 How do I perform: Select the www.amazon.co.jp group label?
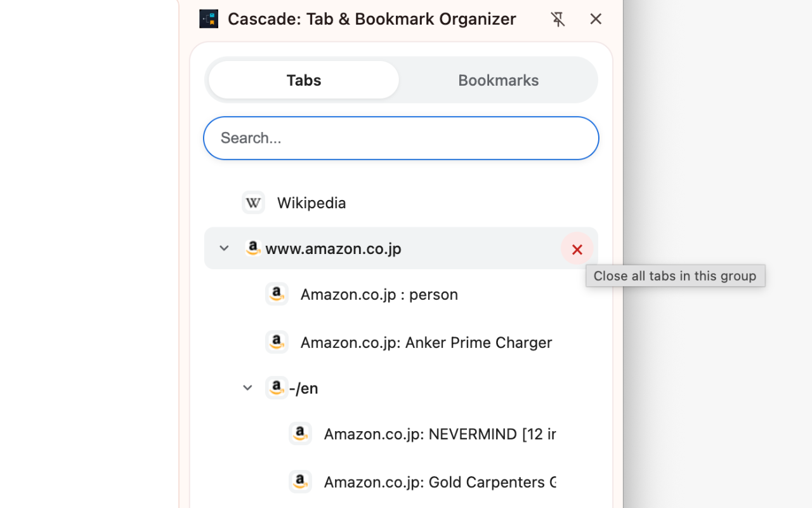(333, 248)
